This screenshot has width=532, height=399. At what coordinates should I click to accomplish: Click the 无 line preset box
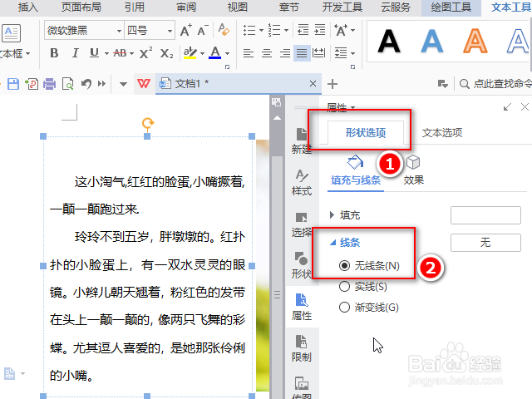[x=485, y=243]
